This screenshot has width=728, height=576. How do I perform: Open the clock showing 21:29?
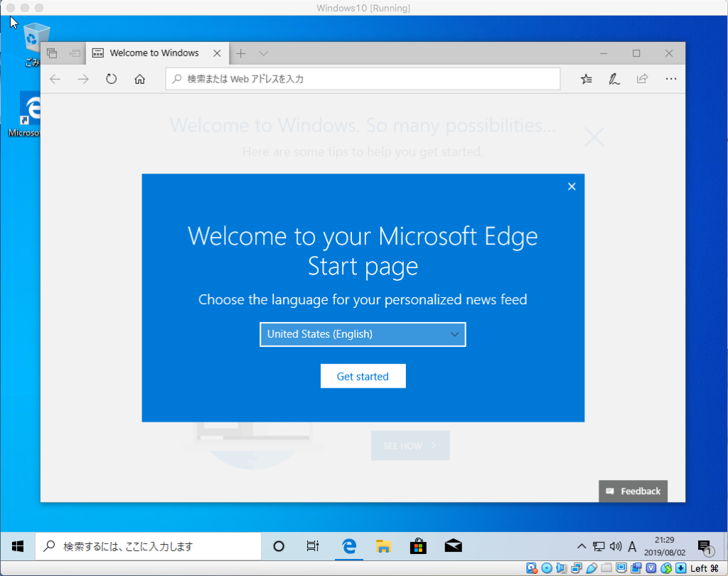[665, 546]
